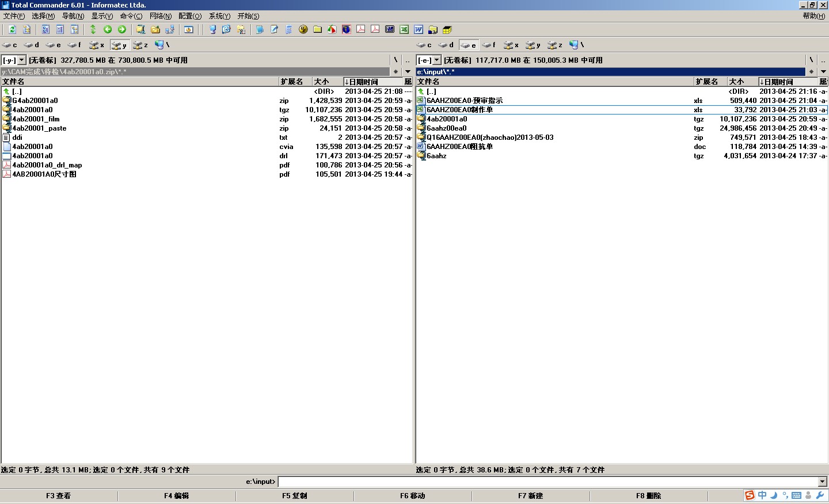Click the swap panels green arrows icon
The width and height of the screenshot is (829, 504).
(93, 29)
